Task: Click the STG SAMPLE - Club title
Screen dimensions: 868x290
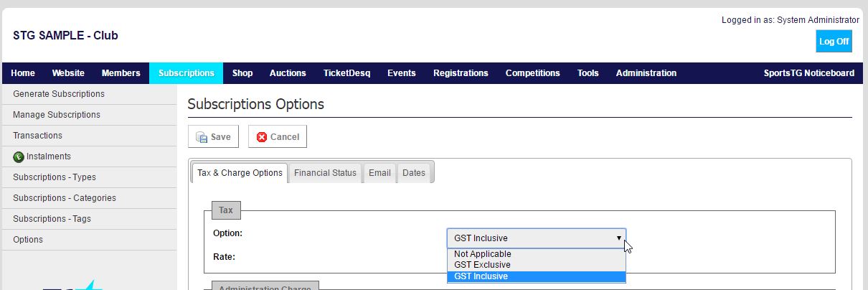Action: tap(65, 35)
